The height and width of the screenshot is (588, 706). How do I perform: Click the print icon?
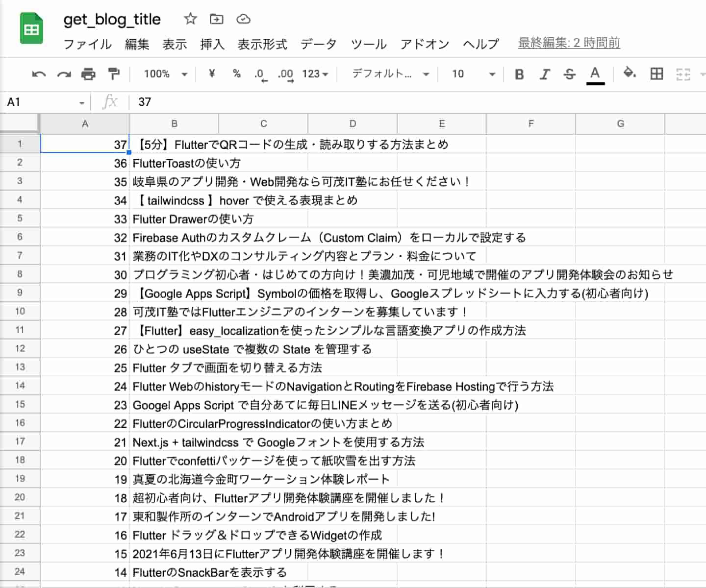(x=88, y=74)
